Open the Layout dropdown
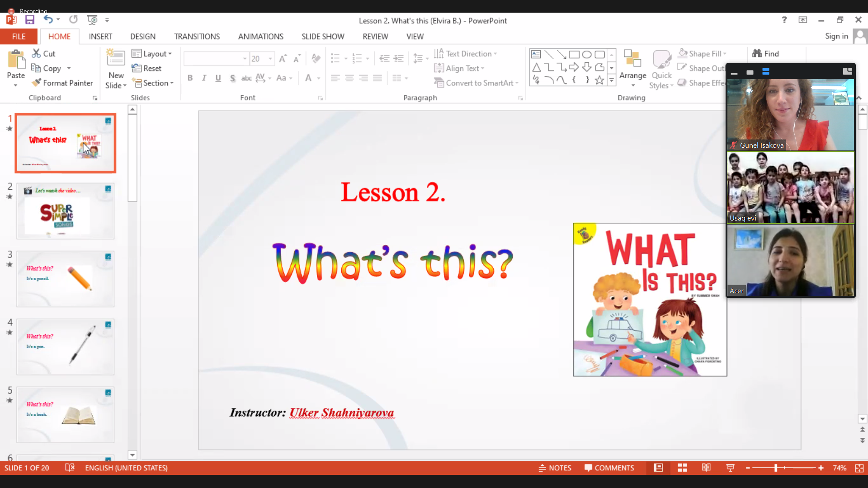 (152, 54)
